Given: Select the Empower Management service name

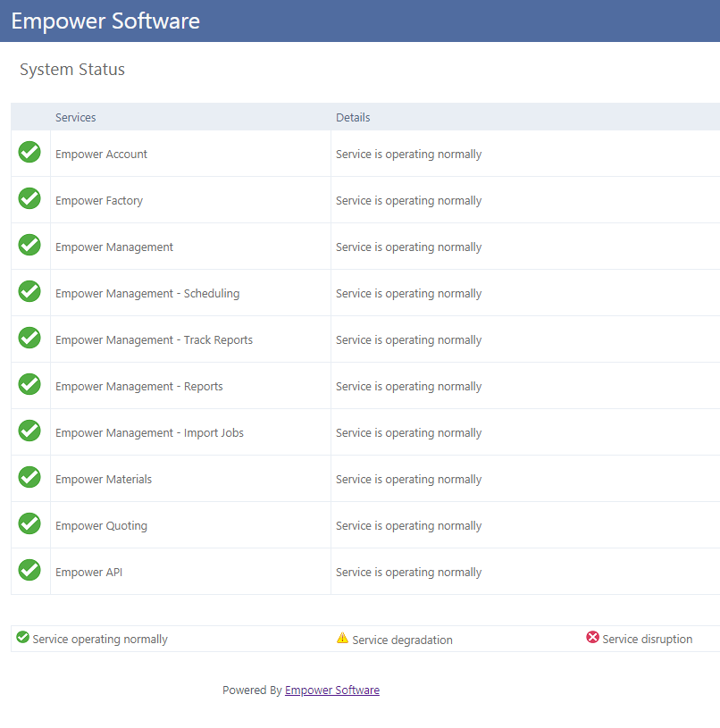Looking at the screenshot, I should tap(114, 247).
